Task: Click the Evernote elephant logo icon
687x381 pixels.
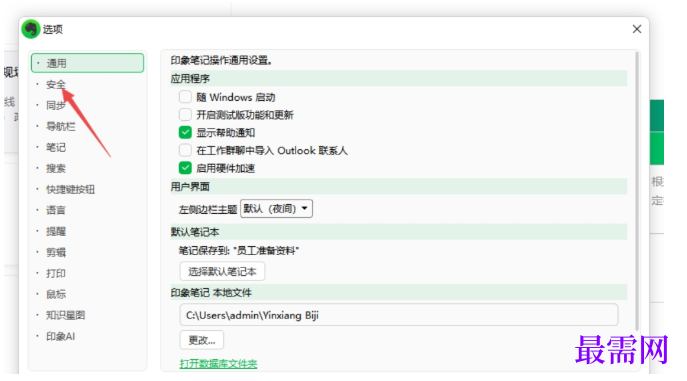Action: click(x=31, y=29)
